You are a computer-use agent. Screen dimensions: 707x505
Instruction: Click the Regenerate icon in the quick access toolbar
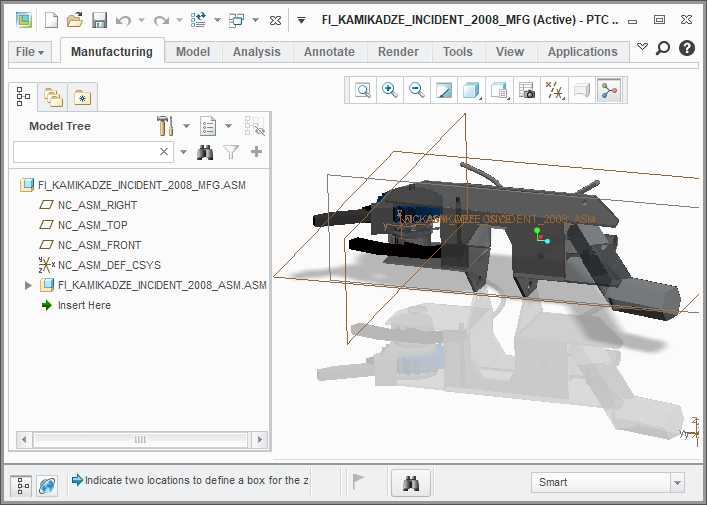(198, 20)
